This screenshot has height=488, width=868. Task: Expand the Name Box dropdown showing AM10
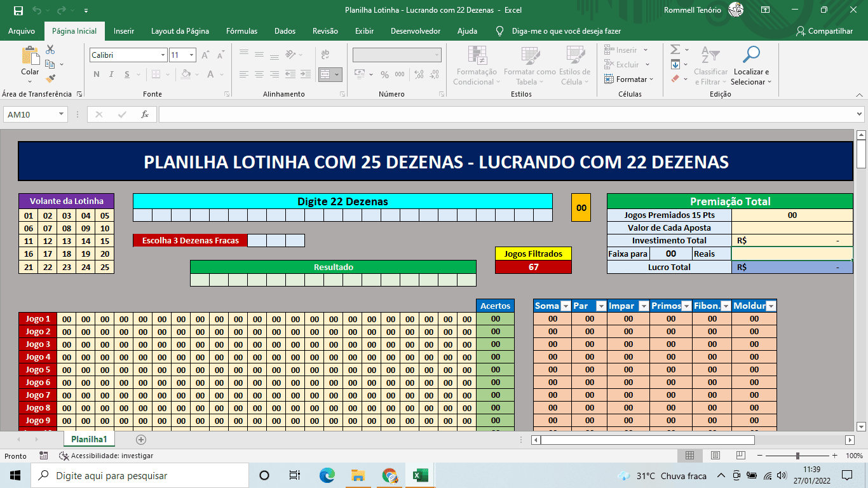[62, 114]
